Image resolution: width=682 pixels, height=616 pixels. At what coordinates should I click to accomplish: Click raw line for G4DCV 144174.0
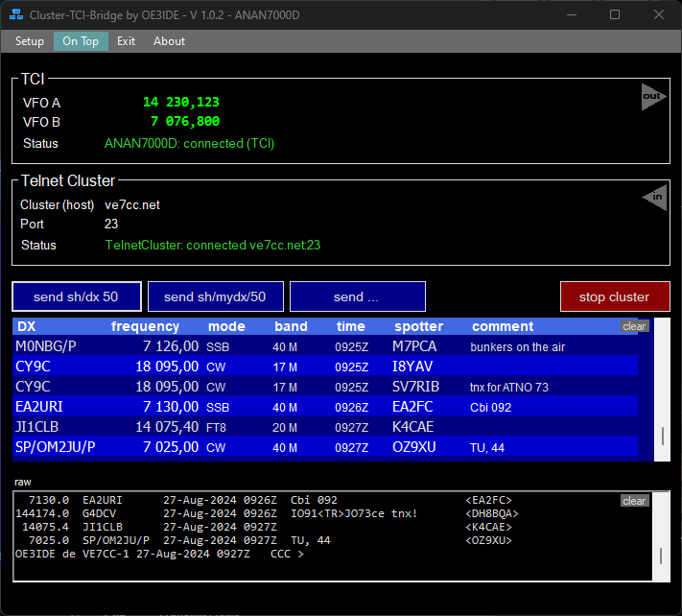pos(267,513)
